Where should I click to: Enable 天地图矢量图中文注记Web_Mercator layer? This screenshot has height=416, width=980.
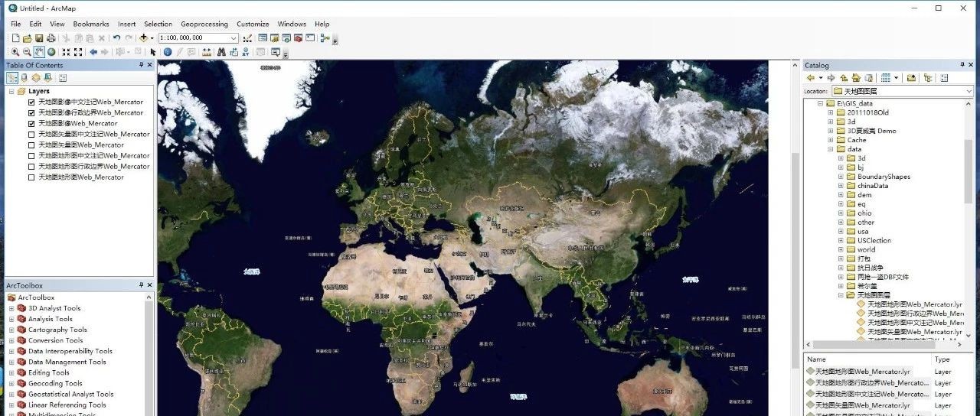31,134
